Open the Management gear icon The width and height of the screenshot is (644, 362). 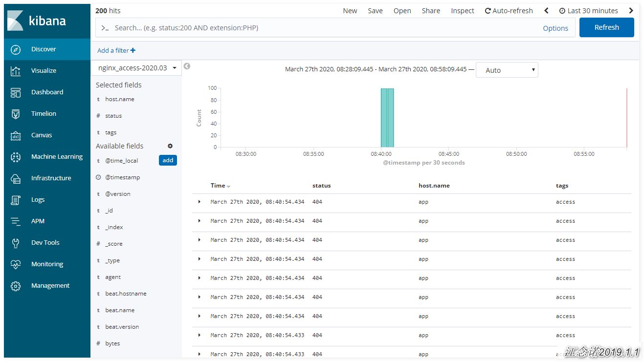point(16,286)
